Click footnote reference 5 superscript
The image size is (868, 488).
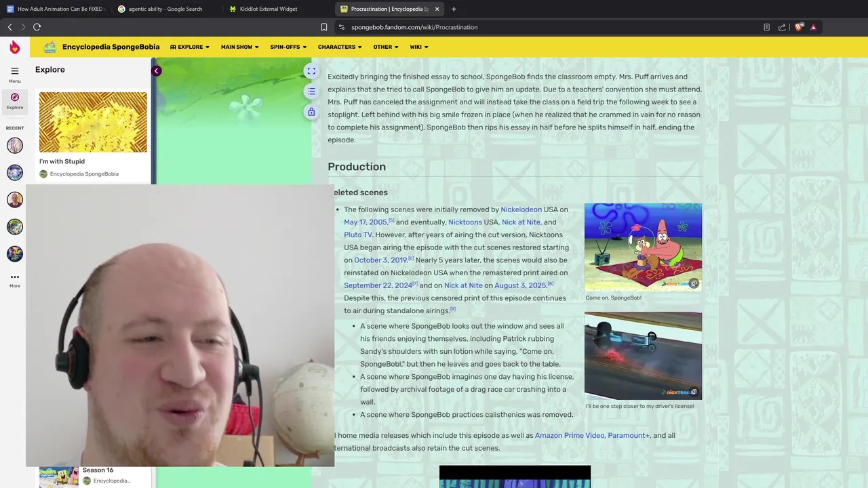pyautogui.click(x=391, y=220)
